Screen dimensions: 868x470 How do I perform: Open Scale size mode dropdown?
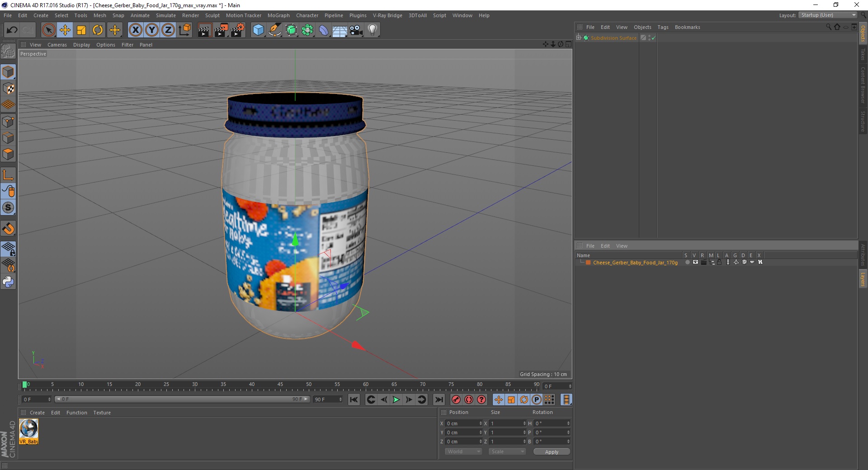[x=507, y=451]
